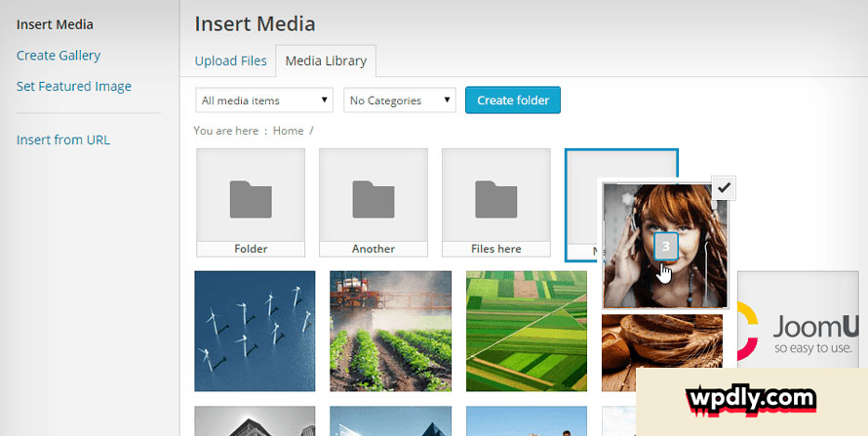Select the grayscale building thumbnail
868x436 pixels.
point(255,421)
